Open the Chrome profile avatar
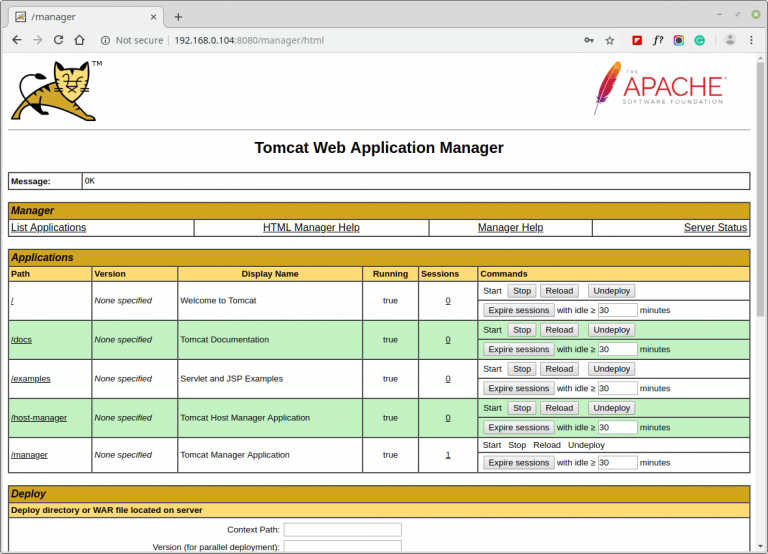 [x=730, y=40]
